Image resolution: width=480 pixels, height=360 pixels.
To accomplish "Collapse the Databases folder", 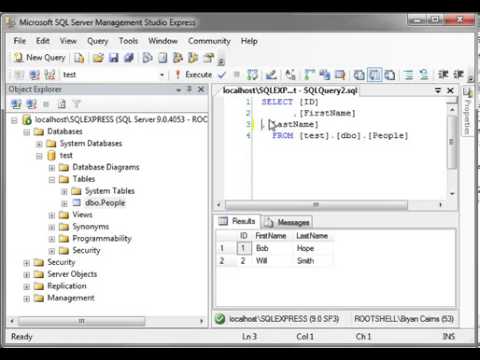I will coord(27,132).
